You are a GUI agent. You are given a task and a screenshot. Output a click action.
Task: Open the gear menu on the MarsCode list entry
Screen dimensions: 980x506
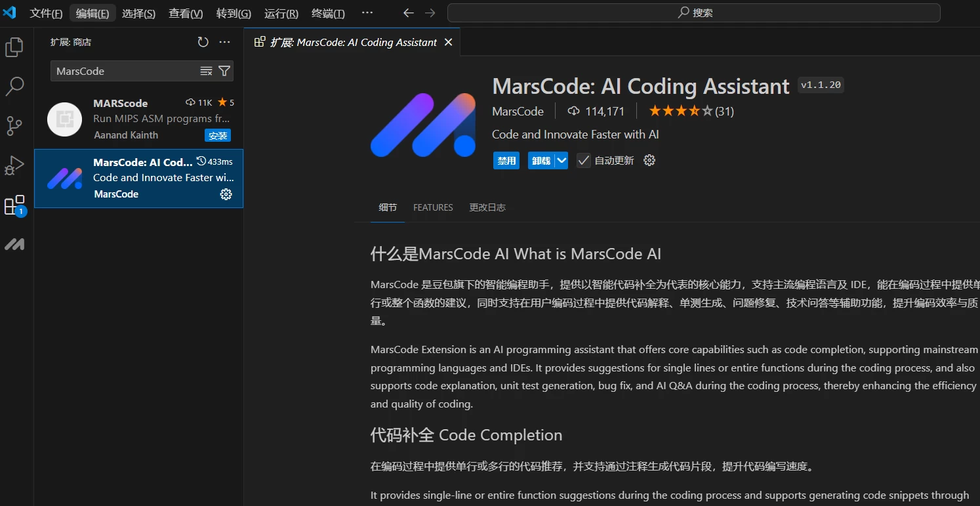pos(226,194)
